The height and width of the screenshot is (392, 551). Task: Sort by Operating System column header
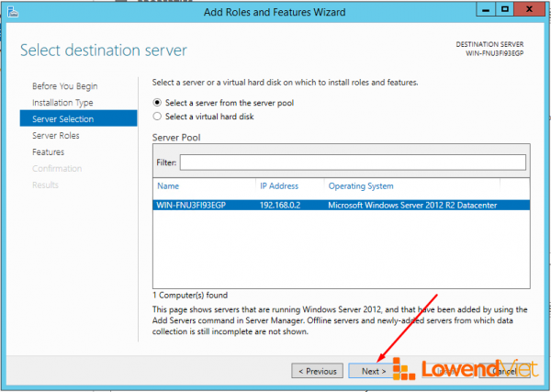(361, 186)
